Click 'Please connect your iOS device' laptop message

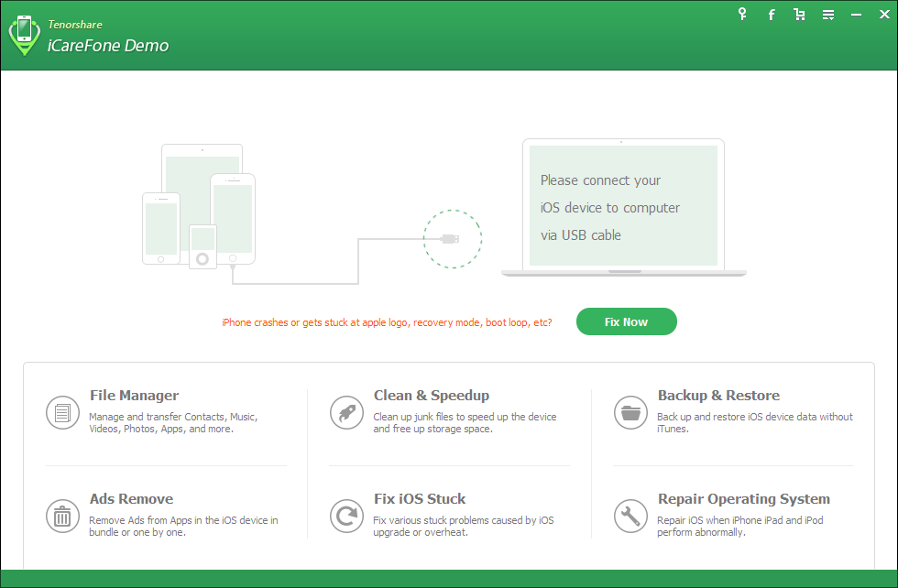click(x=610, y=207)
